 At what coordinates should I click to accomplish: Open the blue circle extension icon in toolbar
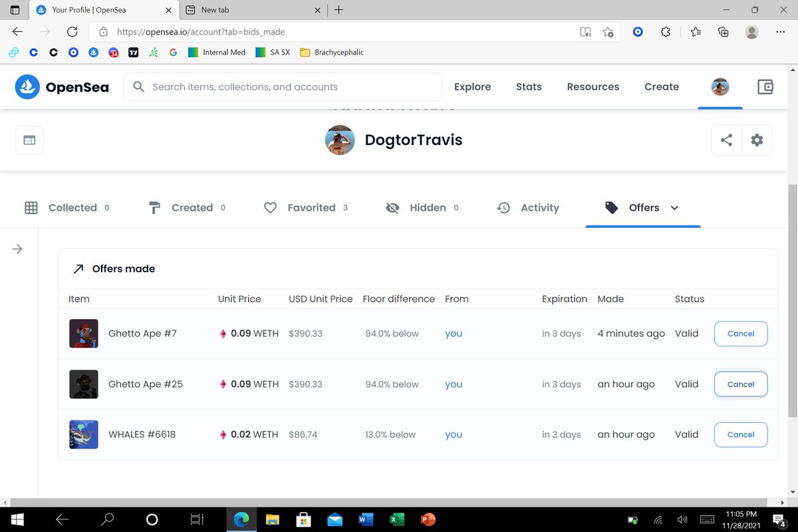pyautogui.click(x=637, y=31)
